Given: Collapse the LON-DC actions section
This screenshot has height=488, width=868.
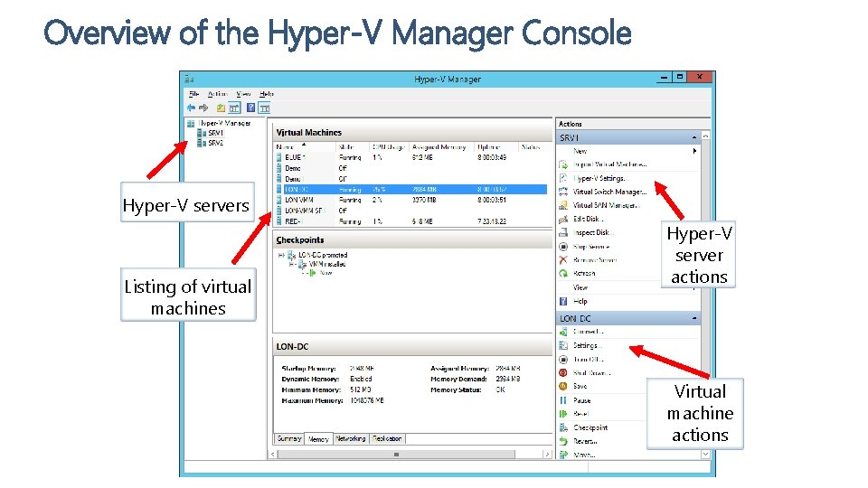Looking at the screenshot, I should tap(694, 318).
